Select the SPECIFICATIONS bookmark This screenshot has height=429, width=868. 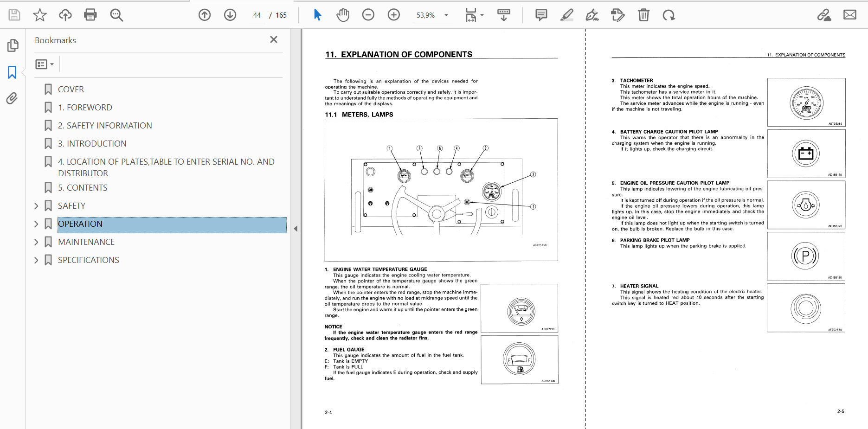coord(89,260)
